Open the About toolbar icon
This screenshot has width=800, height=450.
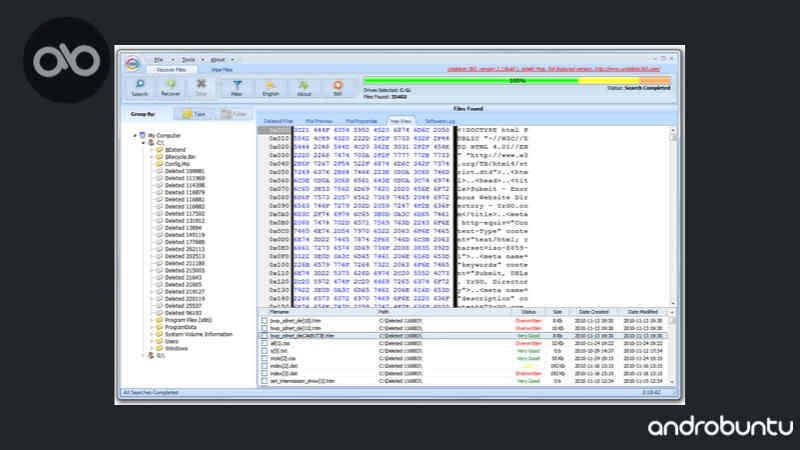304,85
